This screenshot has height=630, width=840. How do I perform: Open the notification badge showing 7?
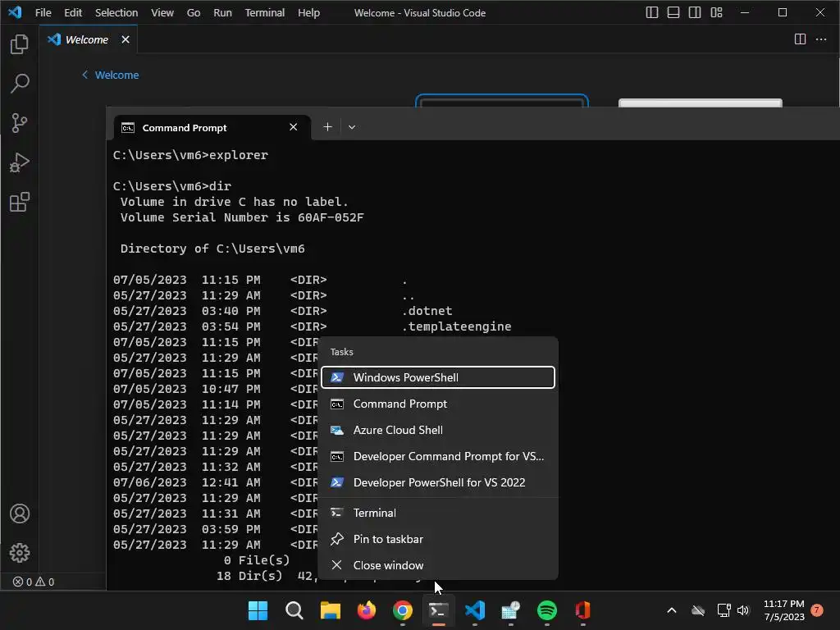click(817, 610)
